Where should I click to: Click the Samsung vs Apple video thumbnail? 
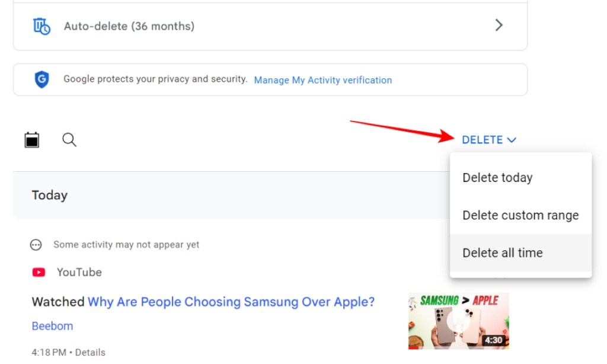(x=458, y=321)
